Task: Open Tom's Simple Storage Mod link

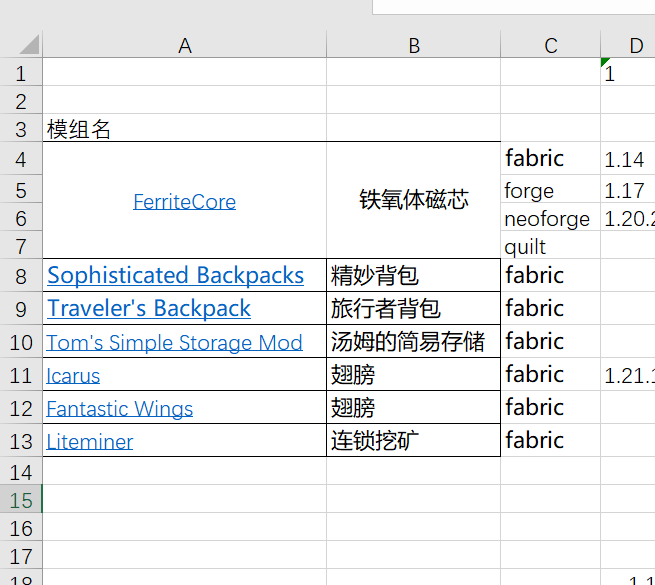Action: pyautogui.click(x=174, y=342)
